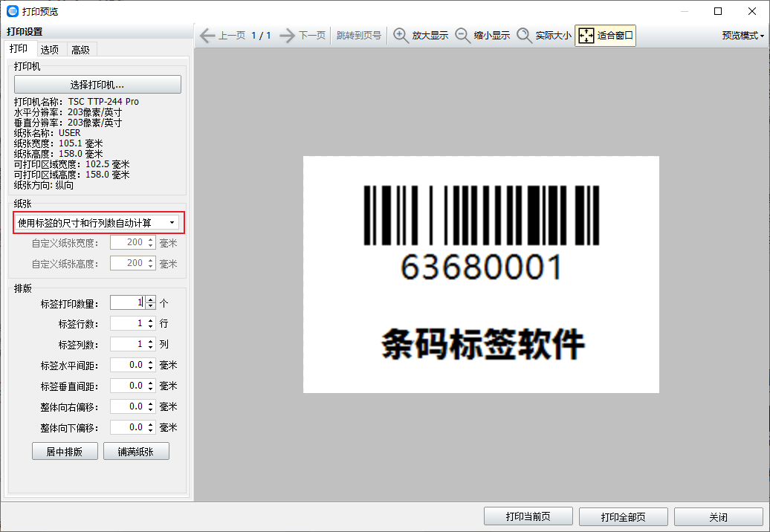Switch to the 高级 tab
The image size is (770, 532).
coord(80,50)
